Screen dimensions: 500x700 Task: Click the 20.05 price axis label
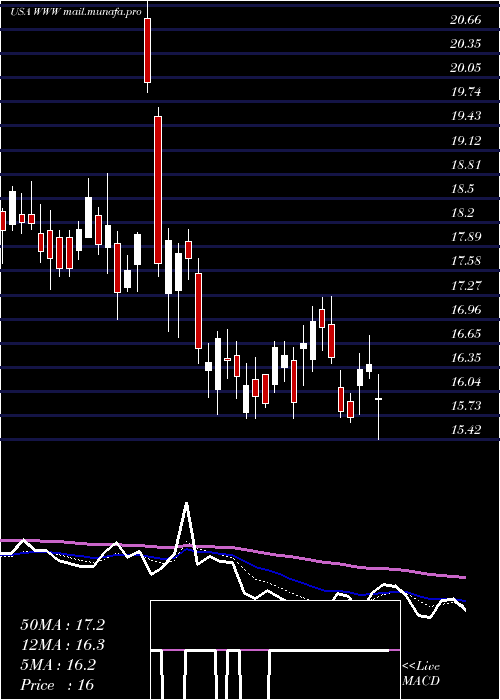tap(466, 68)
